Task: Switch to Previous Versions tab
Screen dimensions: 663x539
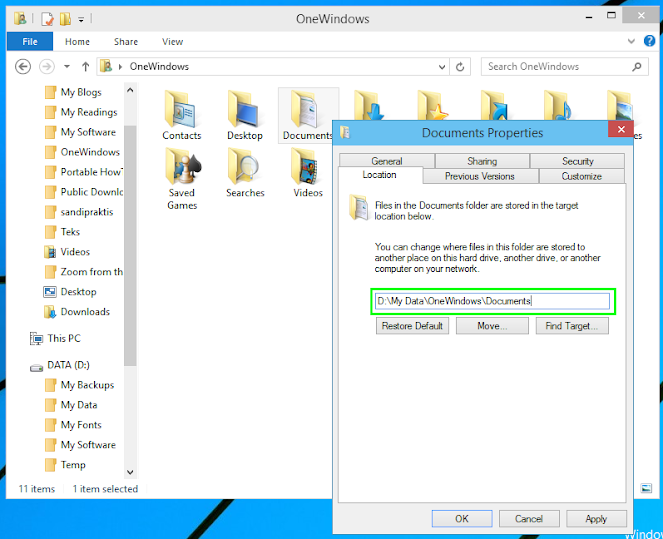Action: click(x=480, y=176)
